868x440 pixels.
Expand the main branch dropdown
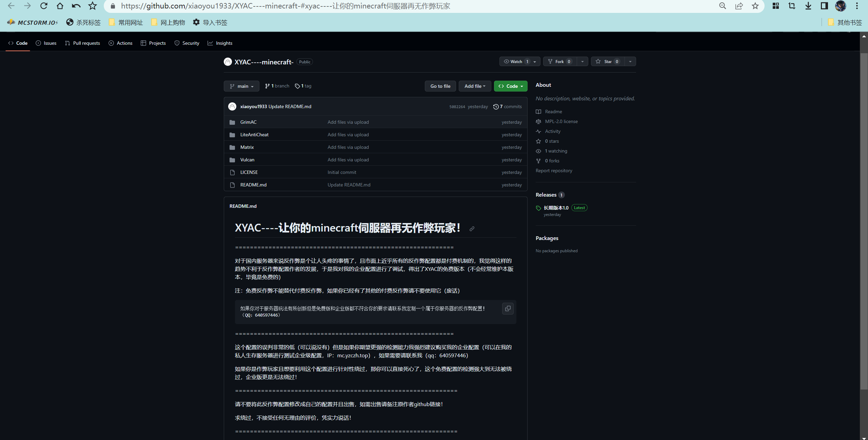(x=241, y=86)
